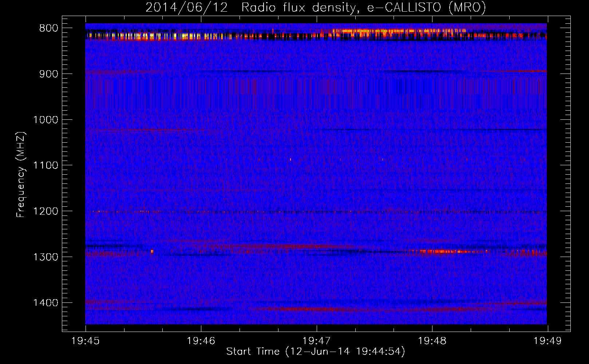The image size is (589, 364).
Task: Select the 19:47 time tick label
Action: [317, 341]
